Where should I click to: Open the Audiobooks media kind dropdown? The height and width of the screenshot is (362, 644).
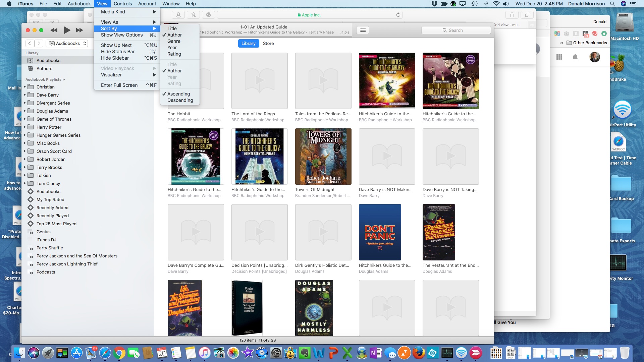pyautogui.click(x=67, y=43)
